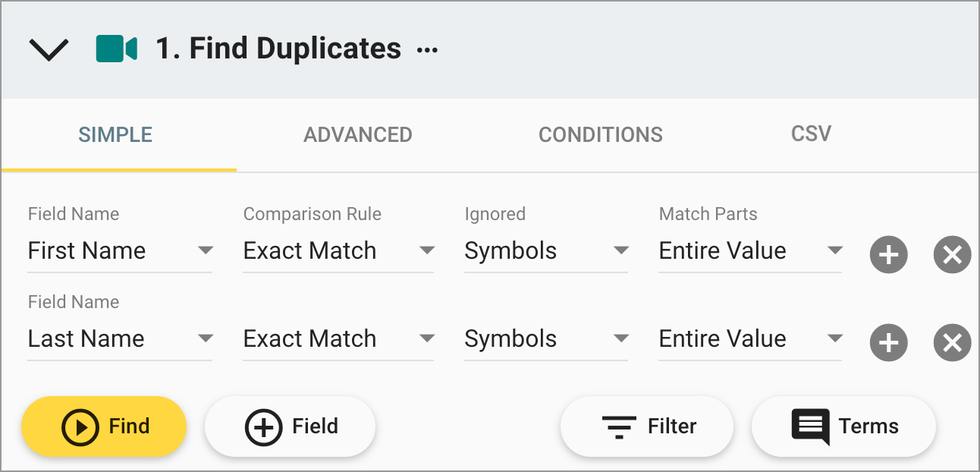
Task: Expand Exact Match dropdown in Last Name row
Action: coord(338,339)
